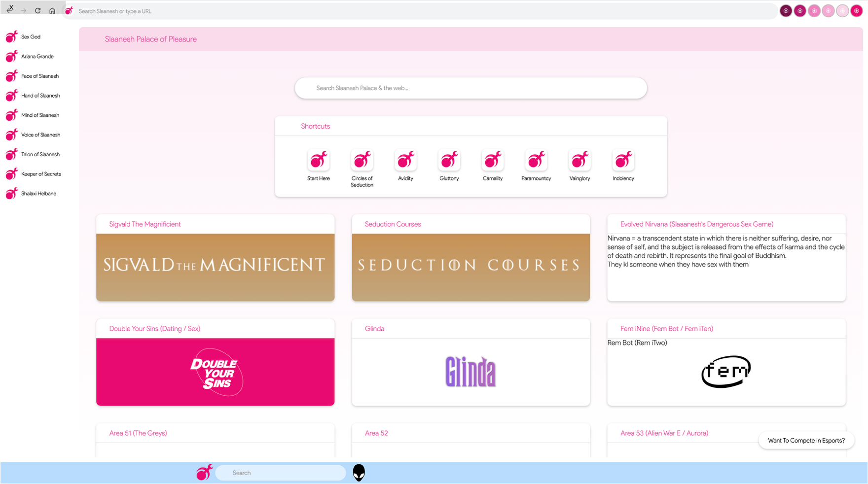Open the Paramountcy shortcut icon
This screenshot has height=484, width=868.
click(536, 160)
